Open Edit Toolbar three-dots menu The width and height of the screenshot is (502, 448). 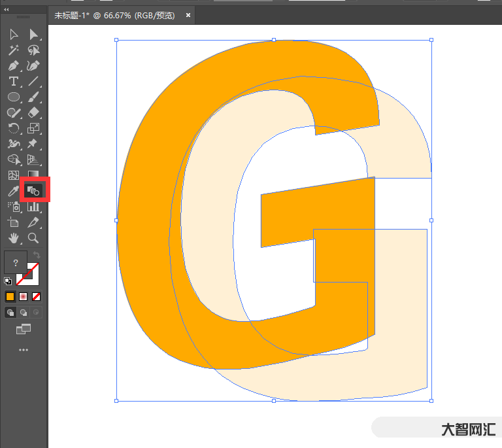tap(24, 350)
